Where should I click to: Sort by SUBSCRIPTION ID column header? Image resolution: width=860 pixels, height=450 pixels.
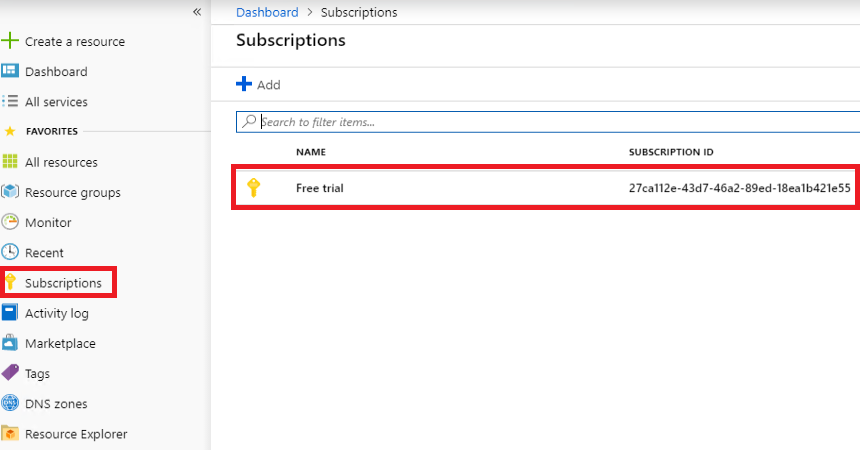[670, 152]
